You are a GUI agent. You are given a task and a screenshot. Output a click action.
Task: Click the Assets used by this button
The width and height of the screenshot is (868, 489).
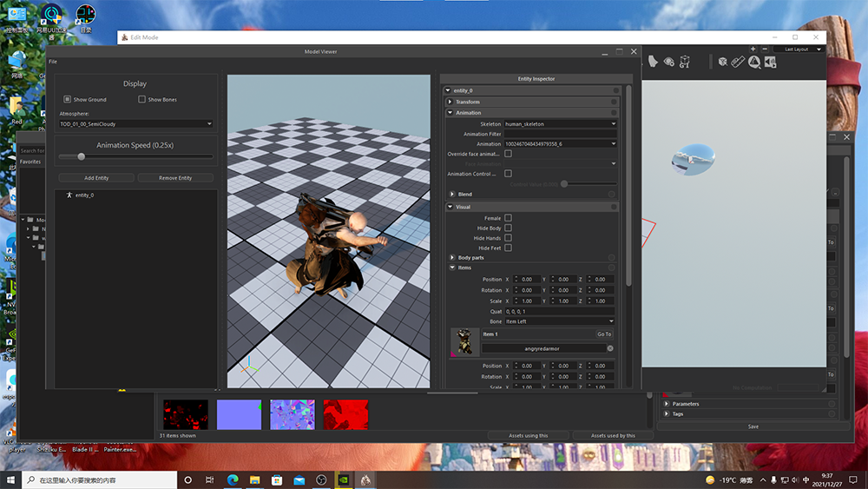[613, 435]
